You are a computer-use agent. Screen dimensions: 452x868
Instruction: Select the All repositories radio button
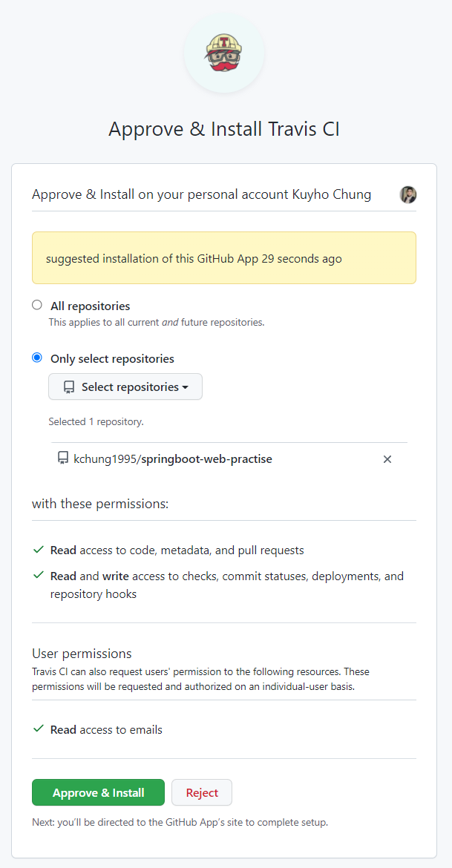(37, 305)
